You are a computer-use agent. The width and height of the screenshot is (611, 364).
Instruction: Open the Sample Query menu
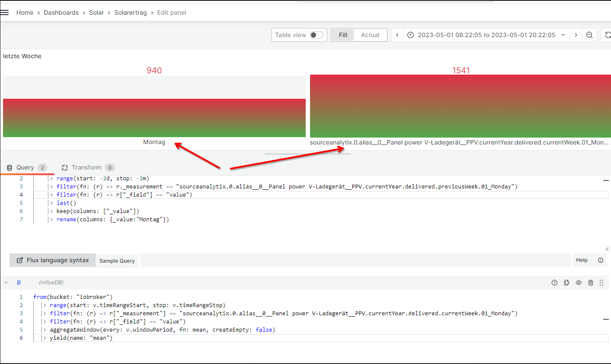[x=117, y=260]
